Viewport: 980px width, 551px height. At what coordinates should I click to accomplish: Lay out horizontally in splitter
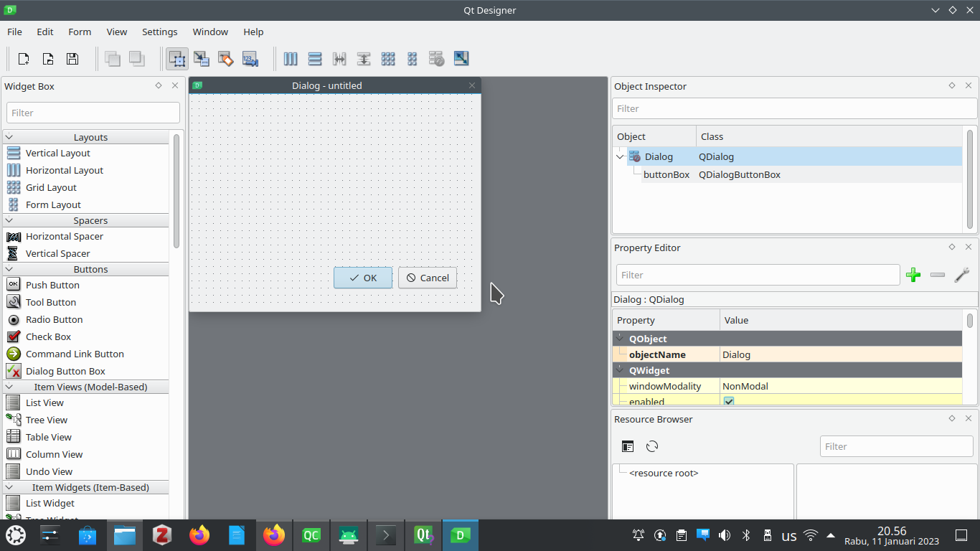coord(339,59)
